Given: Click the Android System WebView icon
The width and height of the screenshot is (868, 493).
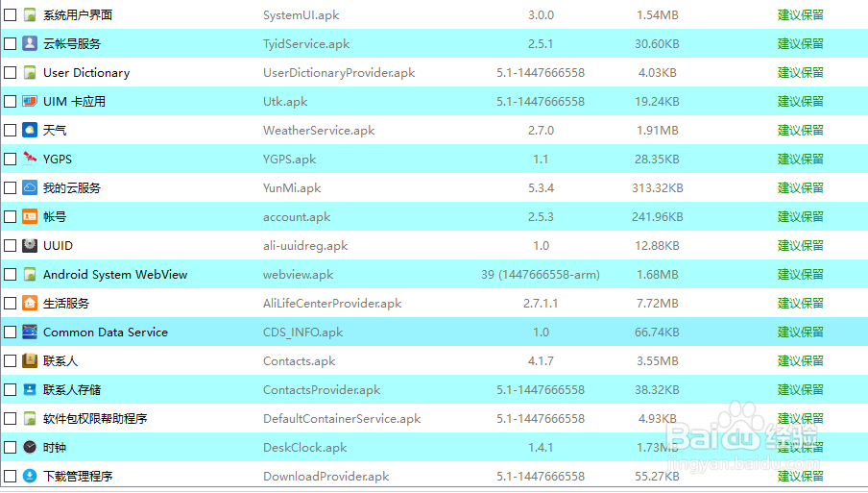Looking at the screenshot, I should click(30, 274).
